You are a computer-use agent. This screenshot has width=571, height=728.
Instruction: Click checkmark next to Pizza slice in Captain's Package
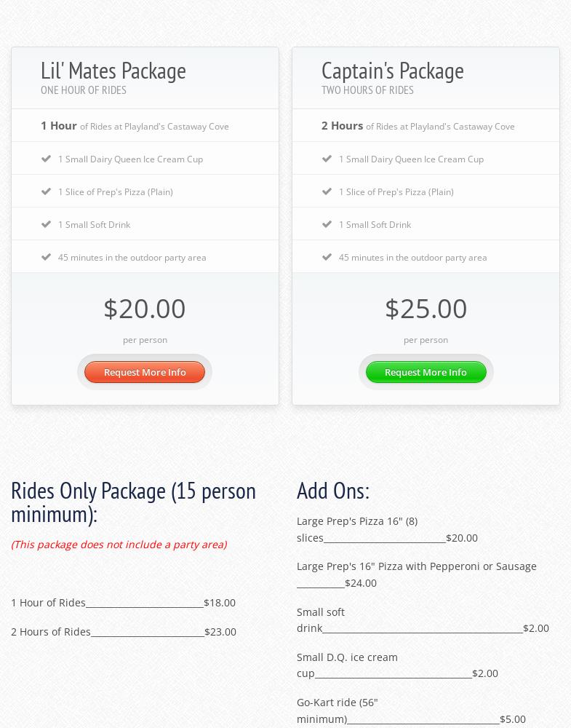(x=327, y=191)
